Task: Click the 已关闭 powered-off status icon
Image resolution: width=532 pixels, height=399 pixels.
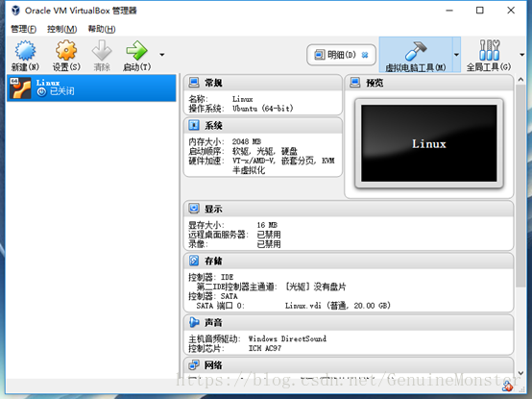Action: [41, 91]
